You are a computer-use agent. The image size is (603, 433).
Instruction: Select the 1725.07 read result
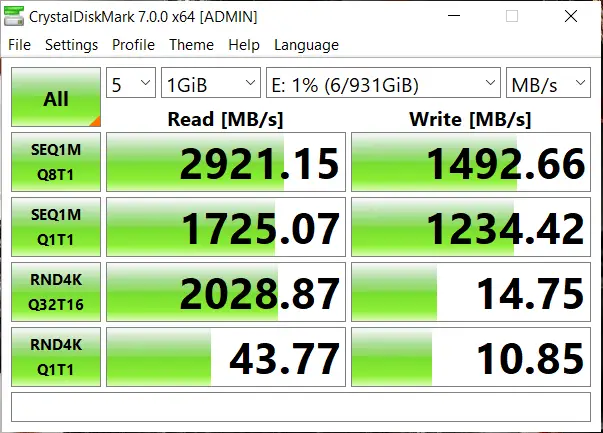click(226, 227)
